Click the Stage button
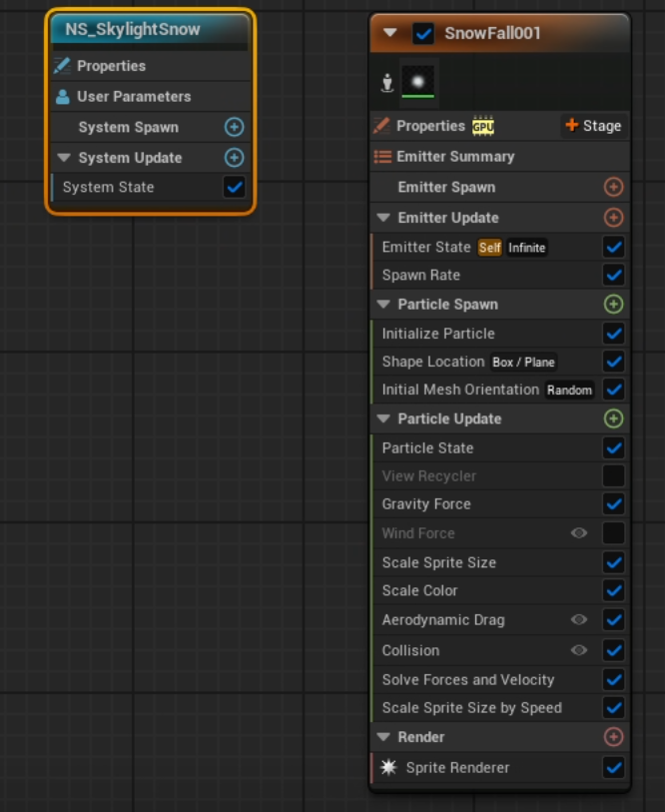Viewport: 665px width, 812px height. tap(593, 126)
